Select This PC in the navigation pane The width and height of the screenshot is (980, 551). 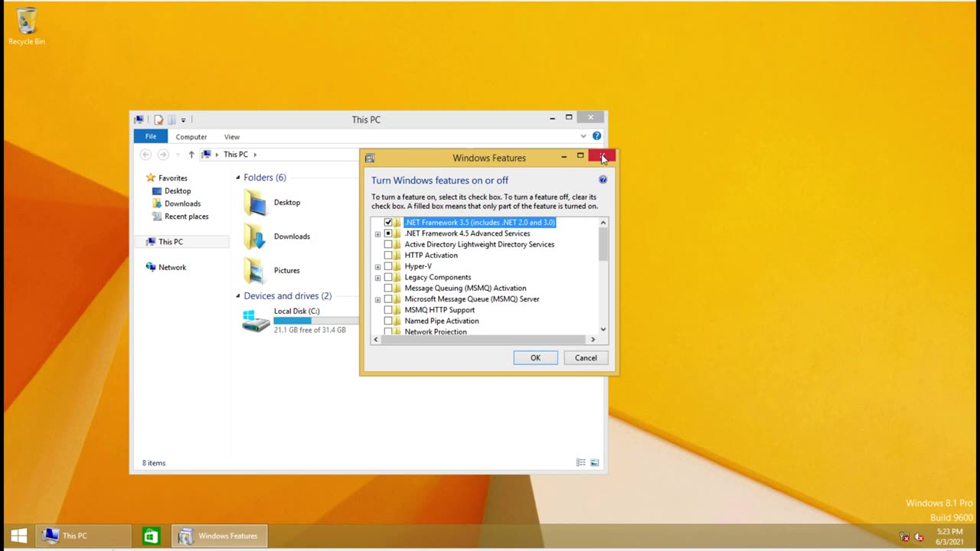pyautogui.click(x=171, y=242)
